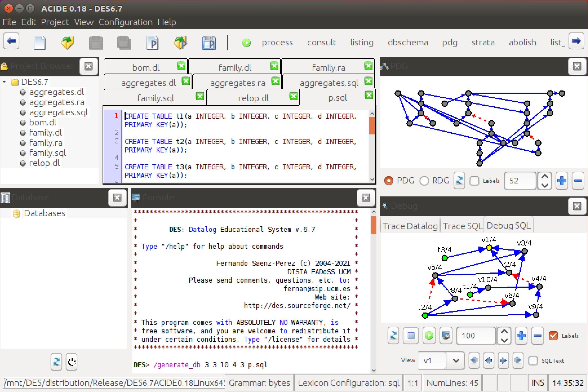Go to previous debug view node
This screenshot has width=588, height=392.
pyautogui.click(x=489, y=360)
